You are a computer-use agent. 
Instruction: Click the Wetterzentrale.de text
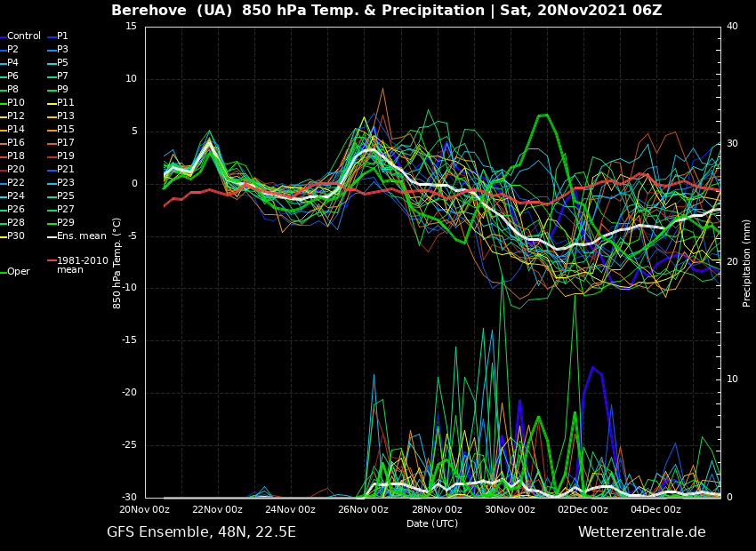point(641,532)
